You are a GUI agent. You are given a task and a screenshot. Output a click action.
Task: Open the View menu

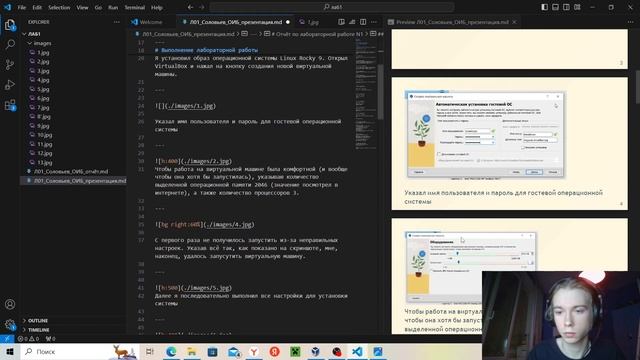[82, 7]
